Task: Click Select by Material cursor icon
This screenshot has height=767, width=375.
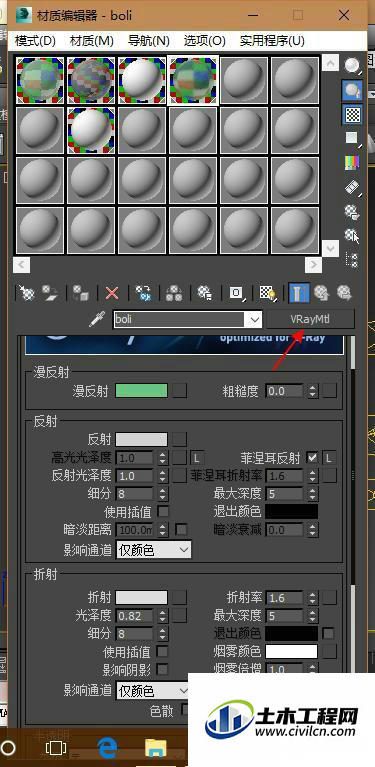Action: click(x=352, y=236)
